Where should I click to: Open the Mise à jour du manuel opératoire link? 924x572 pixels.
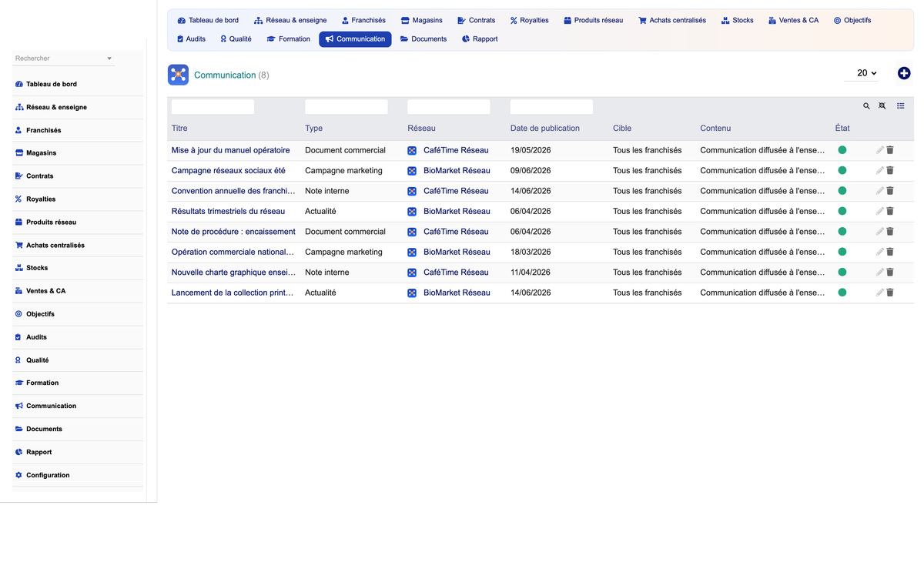[x=231, y=150]
